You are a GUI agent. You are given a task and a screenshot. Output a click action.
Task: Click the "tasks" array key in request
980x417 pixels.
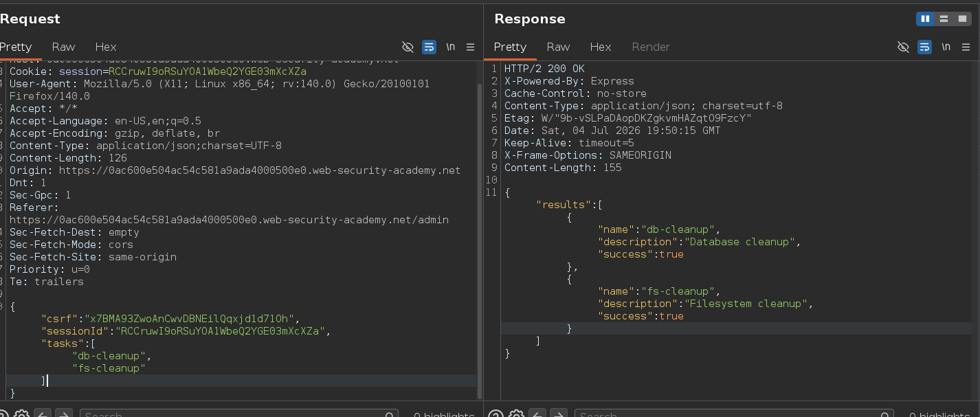tap(63, 343)
